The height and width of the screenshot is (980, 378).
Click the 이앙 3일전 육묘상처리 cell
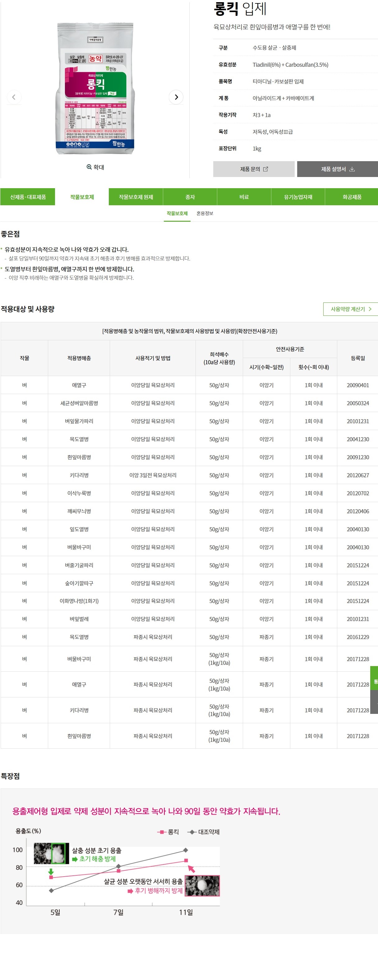tap(153, 475)
